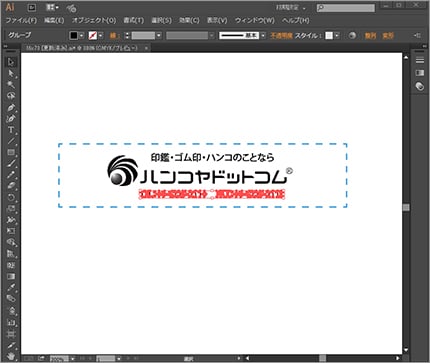Open the 効果(C) menu
Image resolution: width=430 pixels, height=363 pixels.
(189, 20)
